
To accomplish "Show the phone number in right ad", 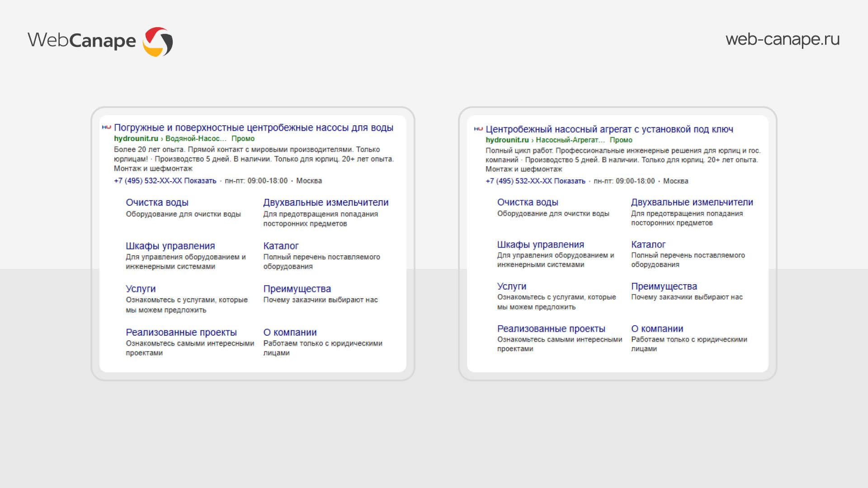I will tap(569, 181).
